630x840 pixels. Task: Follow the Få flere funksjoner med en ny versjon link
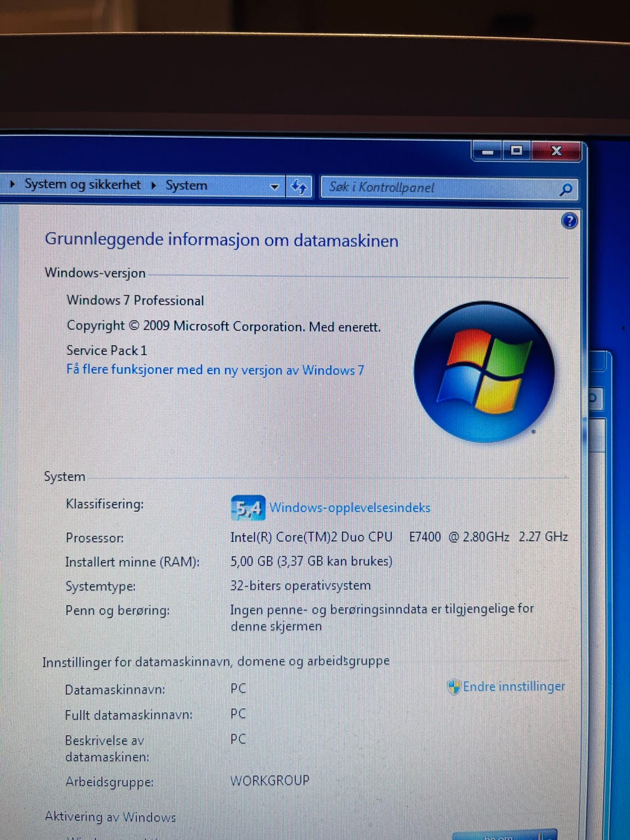(215, 369)
